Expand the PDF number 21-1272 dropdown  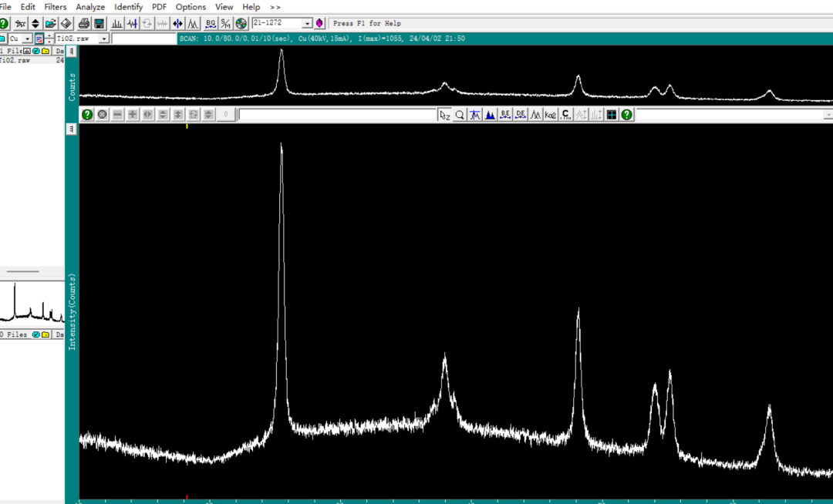coord(308,24)
